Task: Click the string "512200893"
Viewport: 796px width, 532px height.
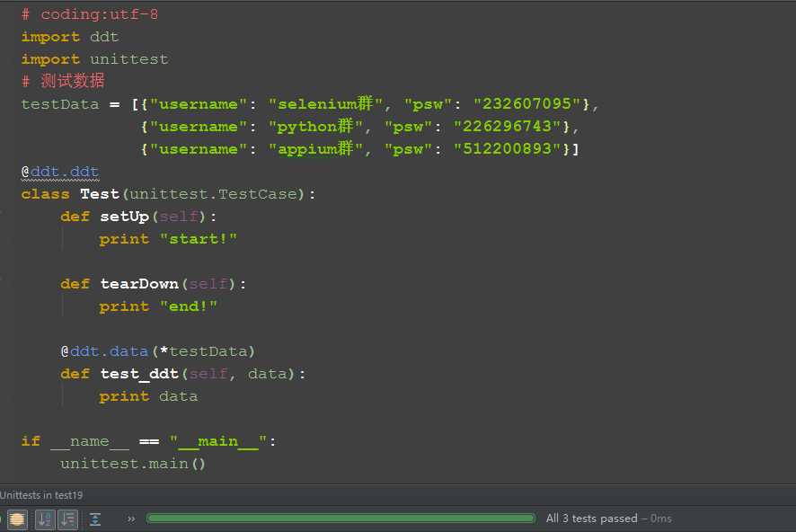Action: [507, 149]
